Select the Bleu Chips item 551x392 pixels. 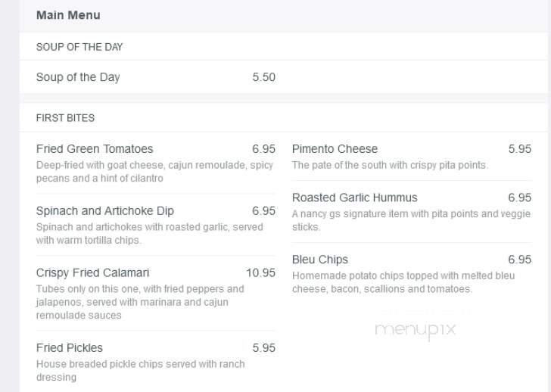[319, 260]
